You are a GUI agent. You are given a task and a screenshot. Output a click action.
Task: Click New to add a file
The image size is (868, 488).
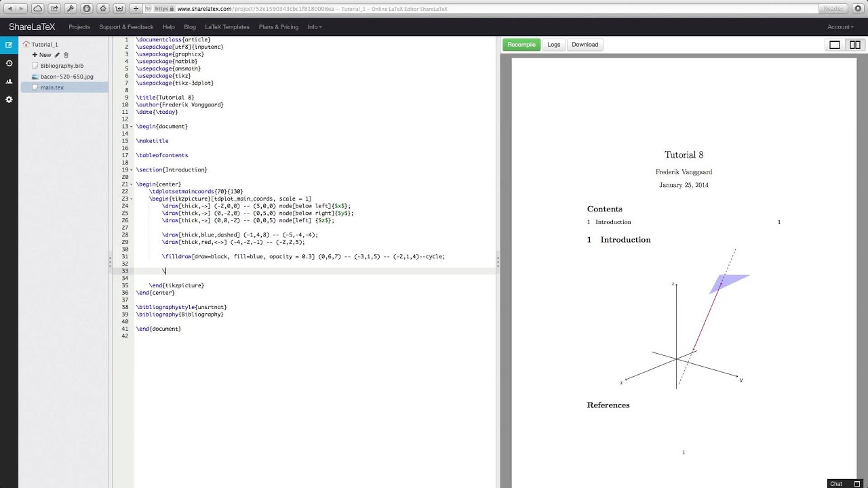tap(41, 55)
